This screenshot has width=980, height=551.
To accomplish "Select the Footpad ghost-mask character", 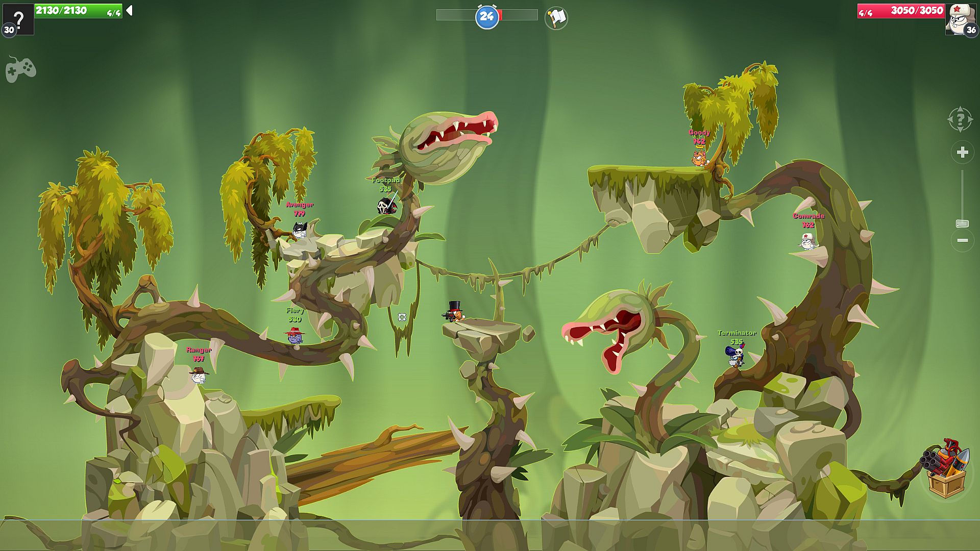I will click(x=386, y=206).
